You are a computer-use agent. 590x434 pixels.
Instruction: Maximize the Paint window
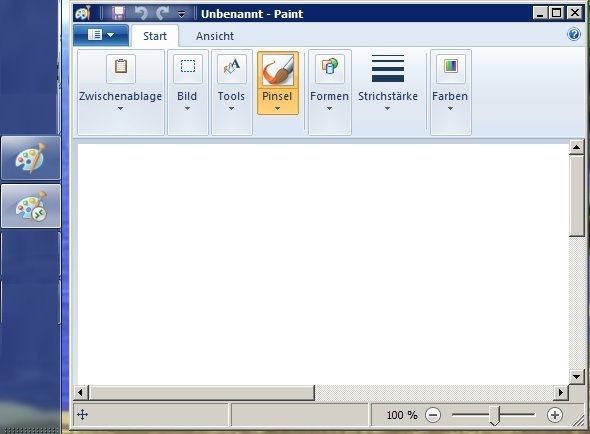pos(557,13)
